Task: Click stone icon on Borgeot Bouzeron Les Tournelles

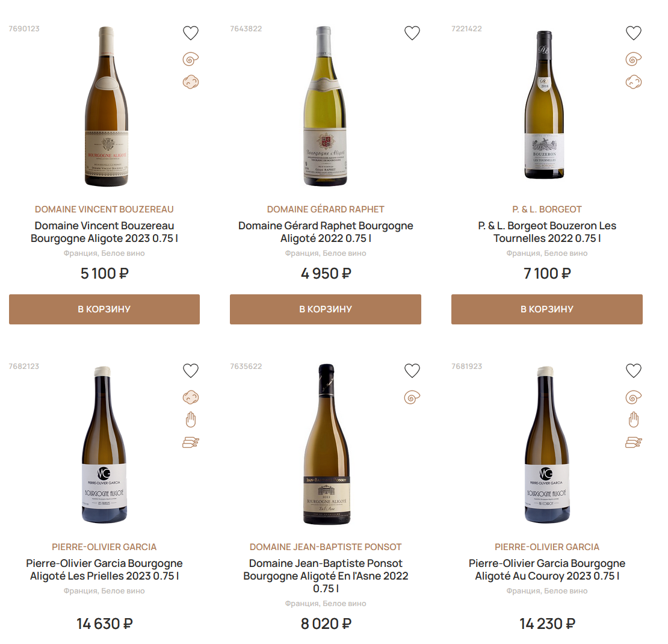Action: click(634, 82)
